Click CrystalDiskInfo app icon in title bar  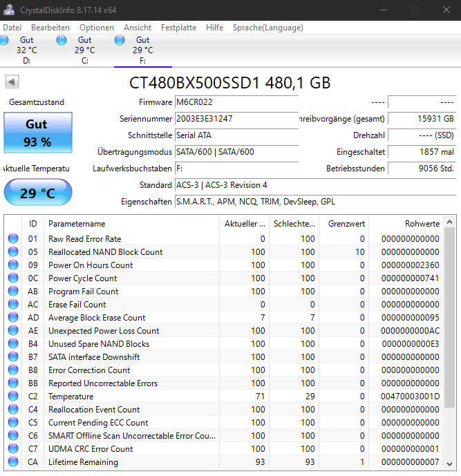point(9,10)
